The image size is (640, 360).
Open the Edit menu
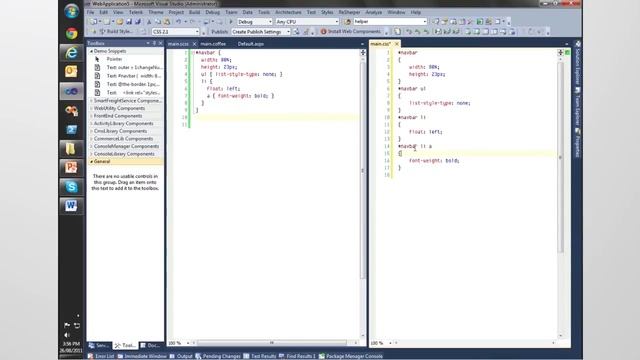[104, 12]
